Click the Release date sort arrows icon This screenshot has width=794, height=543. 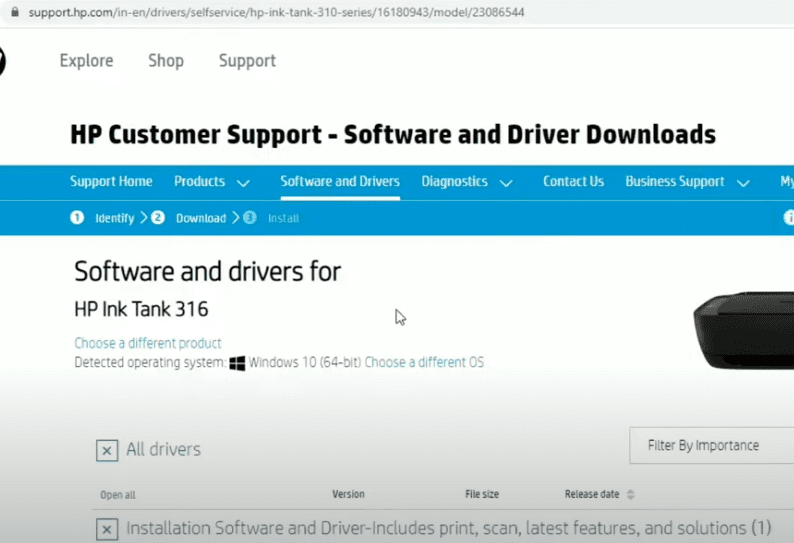tap(631, 495)
